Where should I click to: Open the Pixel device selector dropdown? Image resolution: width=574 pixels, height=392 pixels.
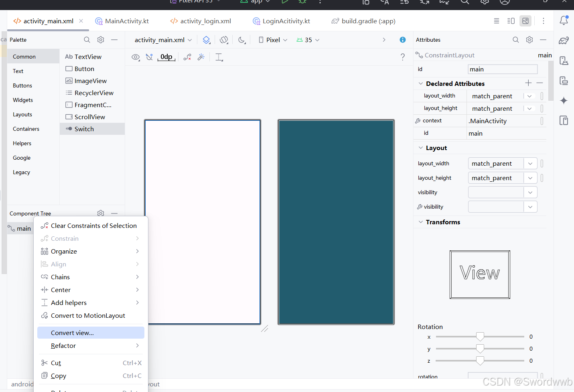tap(272, 40)
